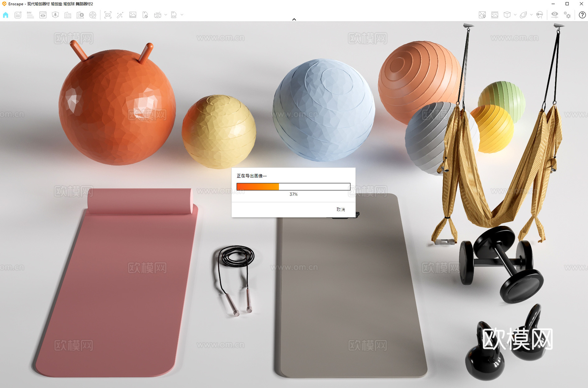The image size is (588, 388).
Task: Open the manage views eye-window icon
Action: pos(43,15)
